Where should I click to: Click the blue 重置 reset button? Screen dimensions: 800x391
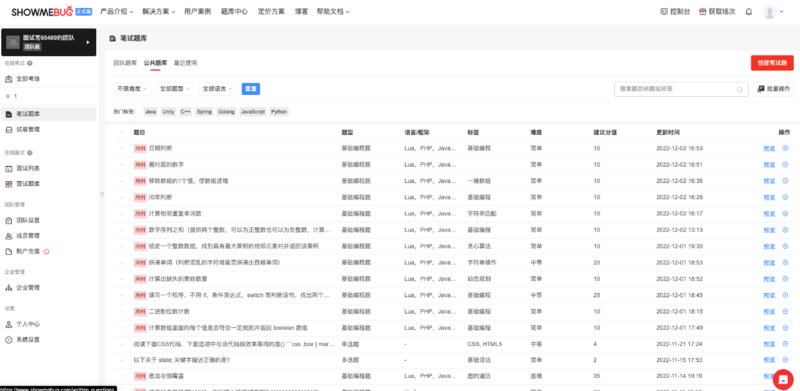251,89
